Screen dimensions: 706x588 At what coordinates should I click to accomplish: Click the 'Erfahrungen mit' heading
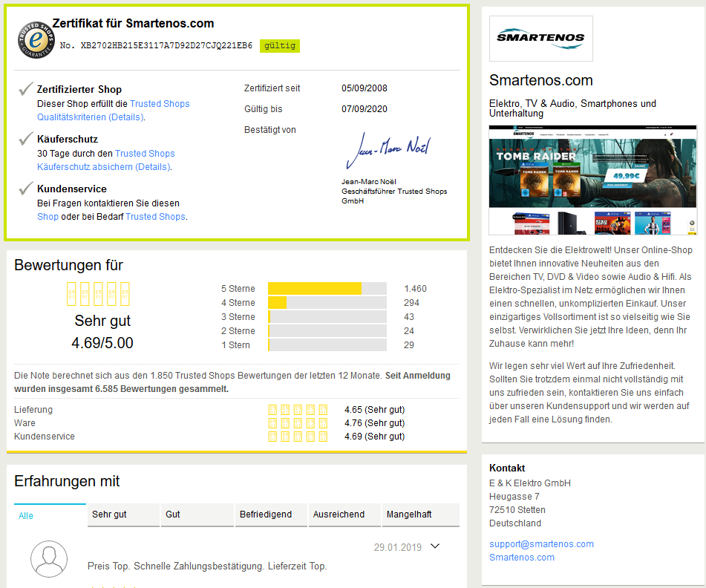pyautogui.click(x=67, y=481)
